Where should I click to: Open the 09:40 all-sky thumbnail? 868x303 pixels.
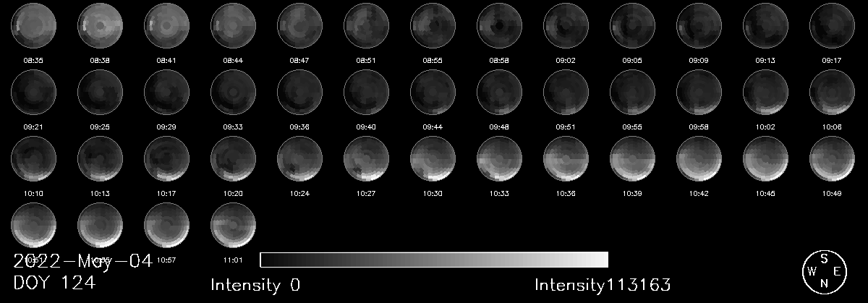366,92
